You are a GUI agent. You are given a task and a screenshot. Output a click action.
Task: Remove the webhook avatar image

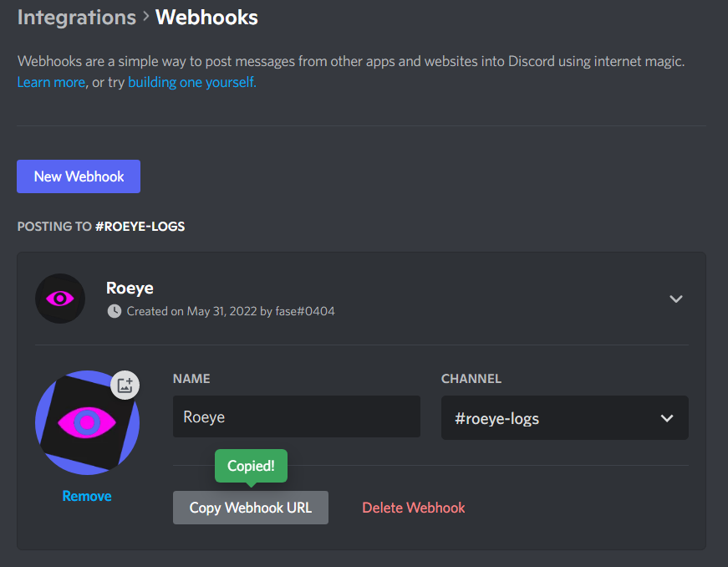87,496
